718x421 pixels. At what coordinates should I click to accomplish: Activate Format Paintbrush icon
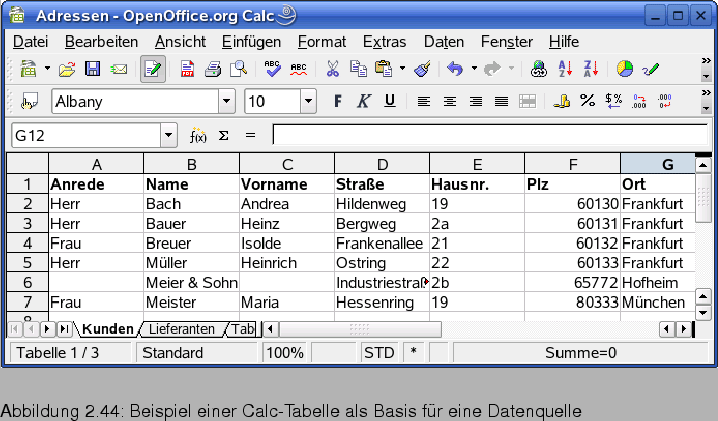(x=422, y=69)
